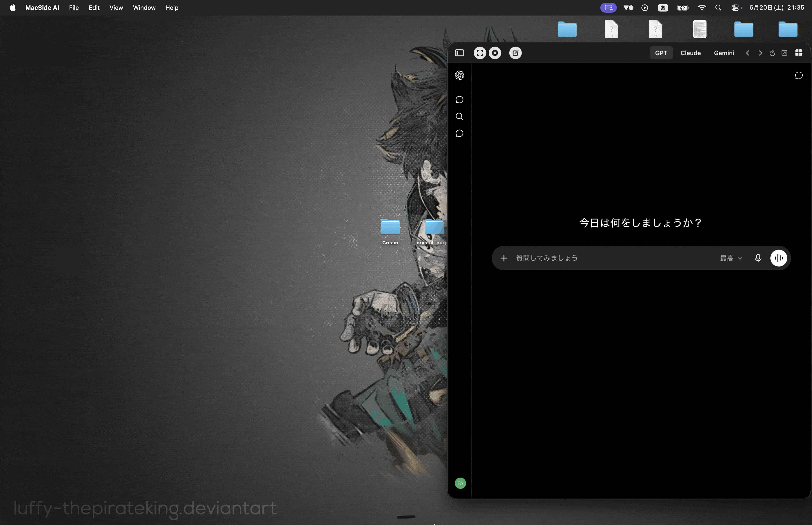The image size is (812, 525).
Task: Switch to the Gemini tab
Action: [x=724, y=53]
